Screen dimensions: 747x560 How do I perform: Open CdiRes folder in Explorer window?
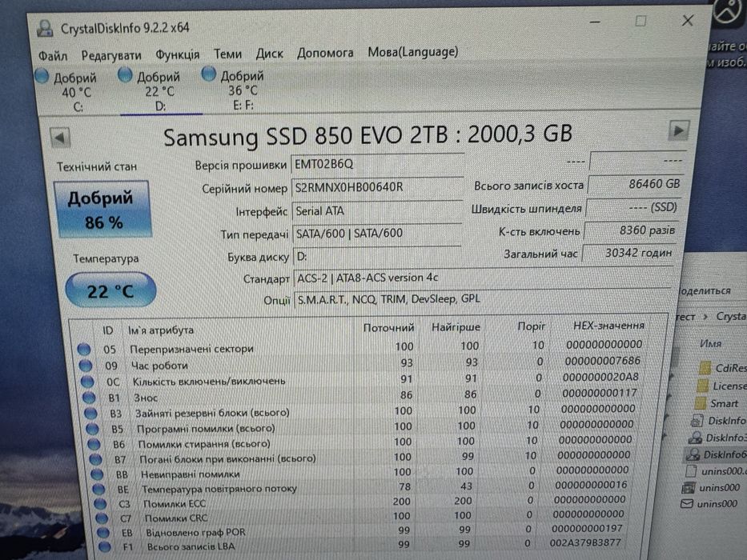coord(723,368)
